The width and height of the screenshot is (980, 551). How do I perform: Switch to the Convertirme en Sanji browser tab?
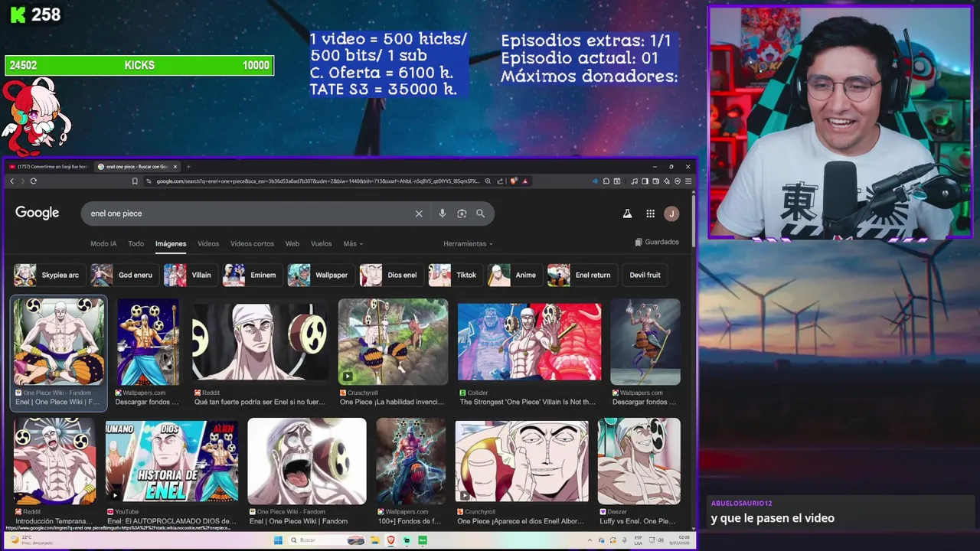pos(48,166)
